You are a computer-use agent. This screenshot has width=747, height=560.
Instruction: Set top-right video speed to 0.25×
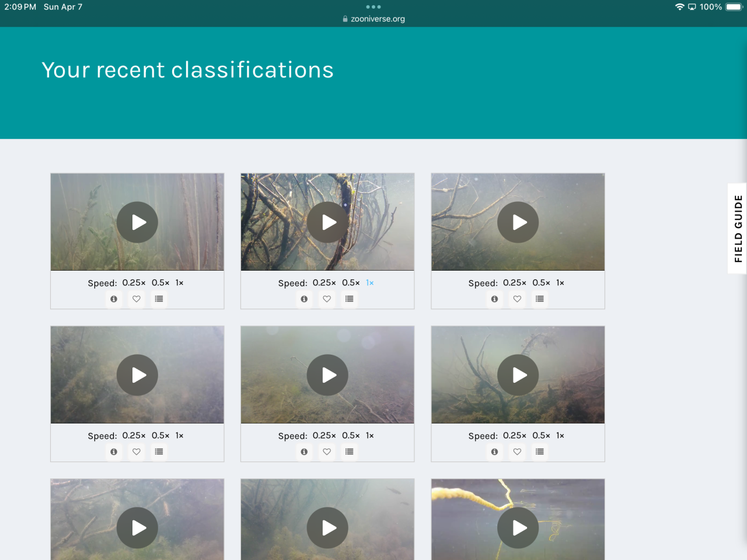click(x=514, y=283)
